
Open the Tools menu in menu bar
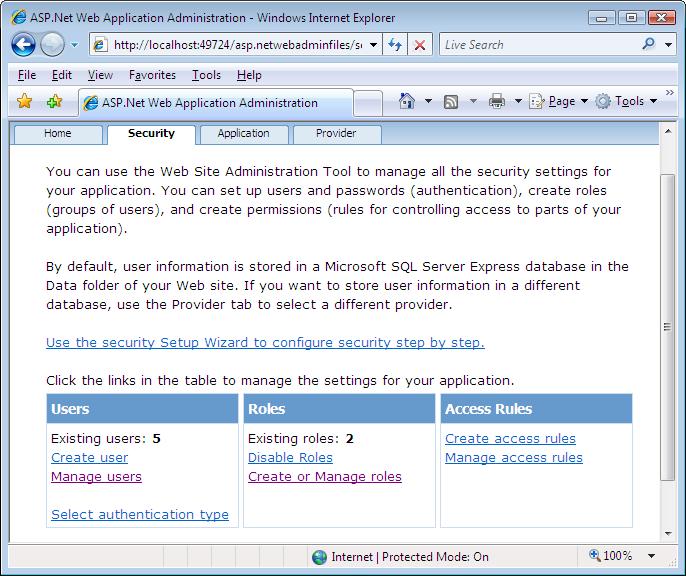[206, 75]
